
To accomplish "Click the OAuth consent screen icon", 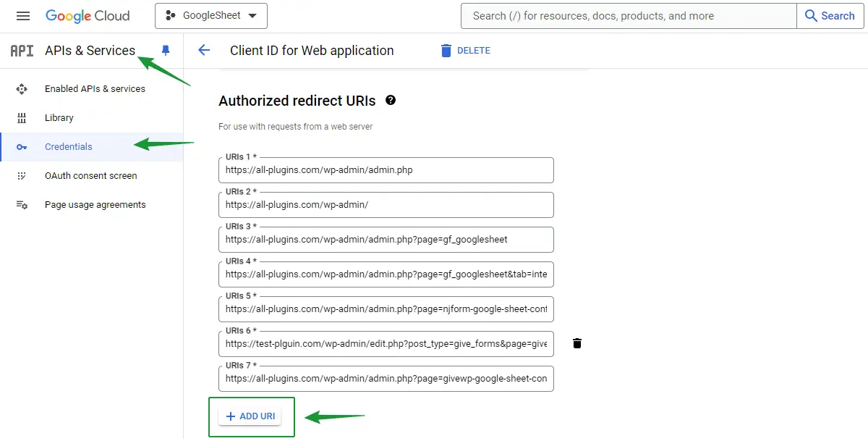I will coord(22,176).
